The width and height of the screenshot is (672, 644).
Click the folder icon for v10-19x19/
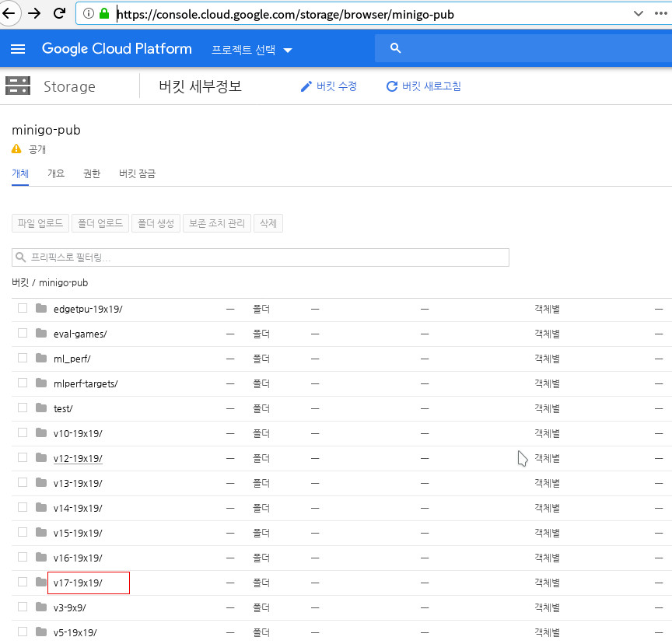(x=41, y=432)
